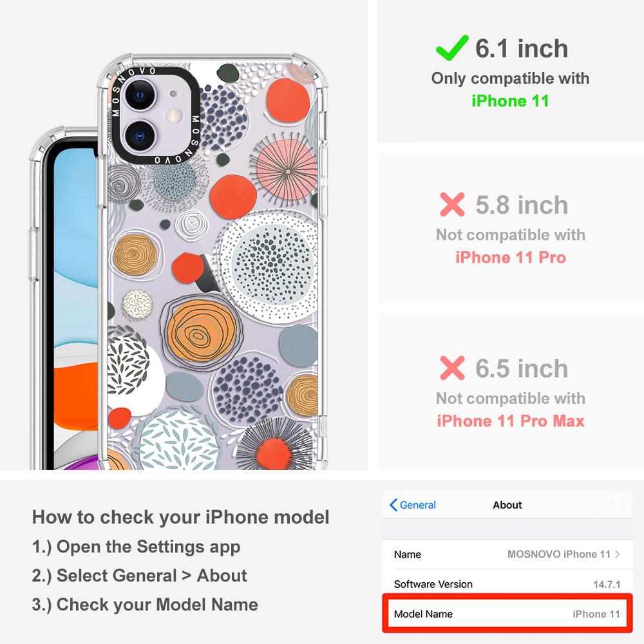Click the green checkmark icon

click(x=452, y=48)
